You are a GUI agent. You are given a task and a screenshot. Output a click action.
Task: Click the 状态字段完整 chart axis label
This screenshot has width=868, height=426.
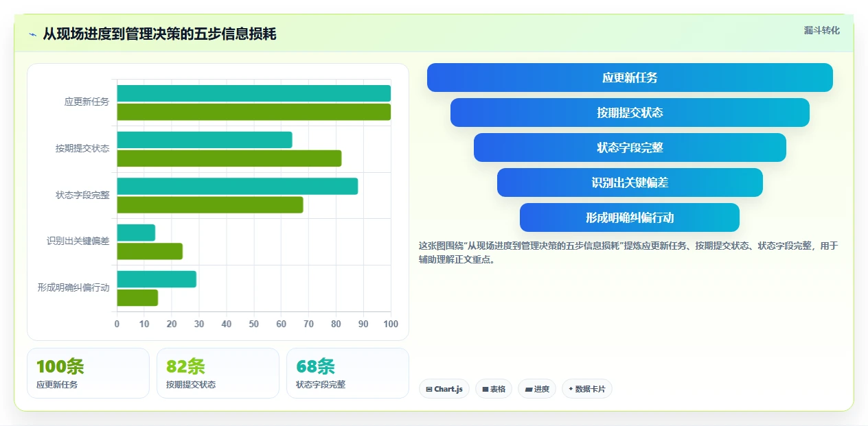click(82, 195)
